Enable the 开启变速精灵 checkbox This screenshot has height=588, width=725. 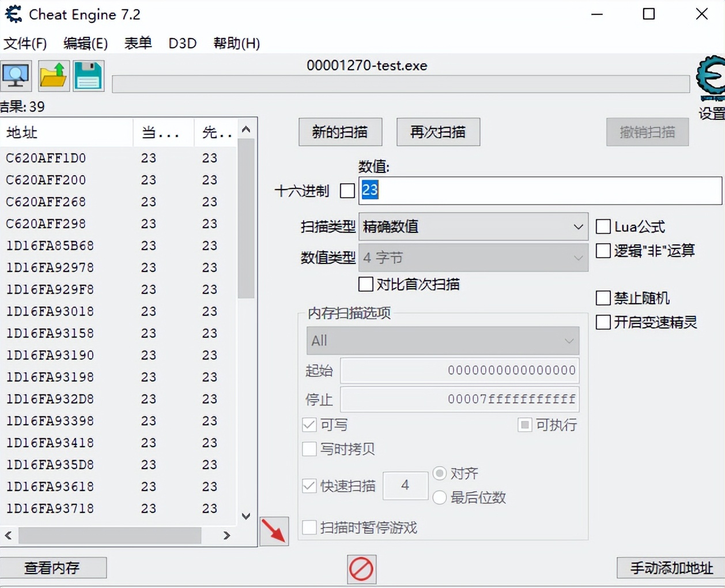(x=603, y=322)
